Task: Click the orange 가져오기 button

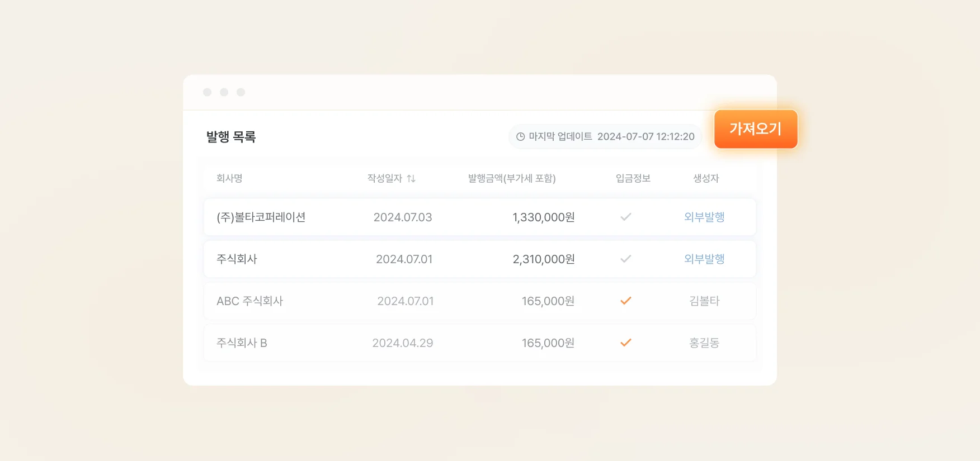Action: 755,129
